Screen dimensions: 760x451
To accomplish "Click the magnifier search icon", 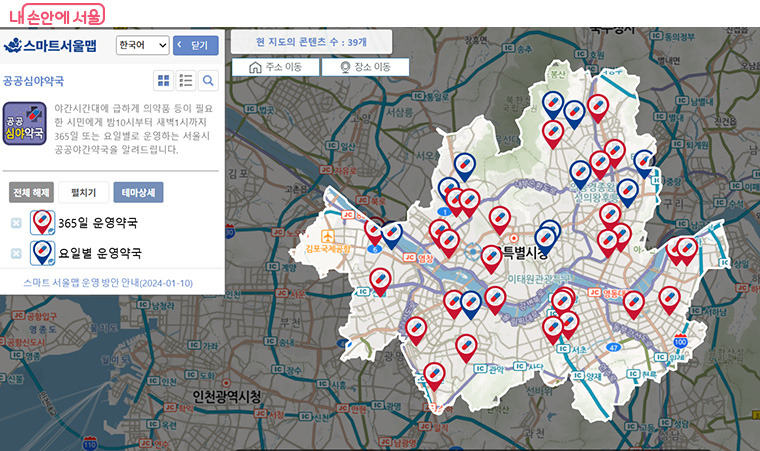I will click(208, 81).
